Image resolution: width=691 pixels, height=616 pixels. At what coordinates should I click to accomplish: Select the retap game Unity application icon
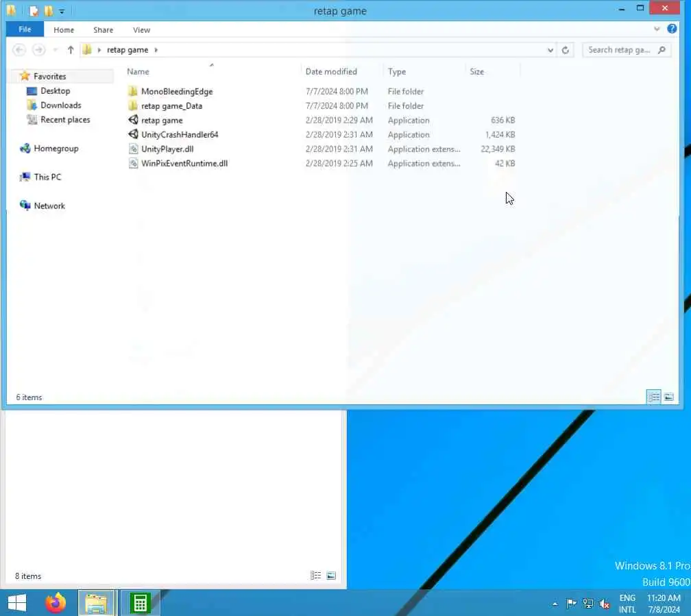133,120
